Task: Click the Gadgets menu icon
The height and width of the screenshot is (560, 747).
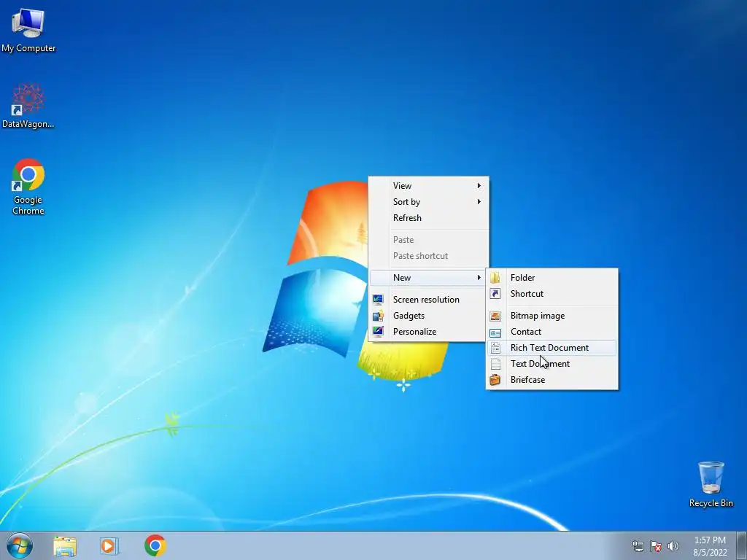Action: tap(379, 316)
